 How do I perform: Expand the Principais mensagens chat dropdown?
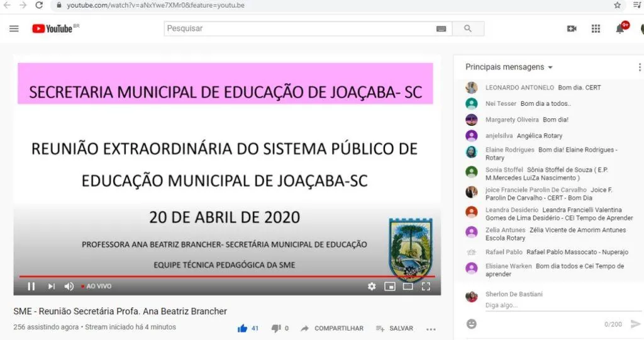click(509, 67)
